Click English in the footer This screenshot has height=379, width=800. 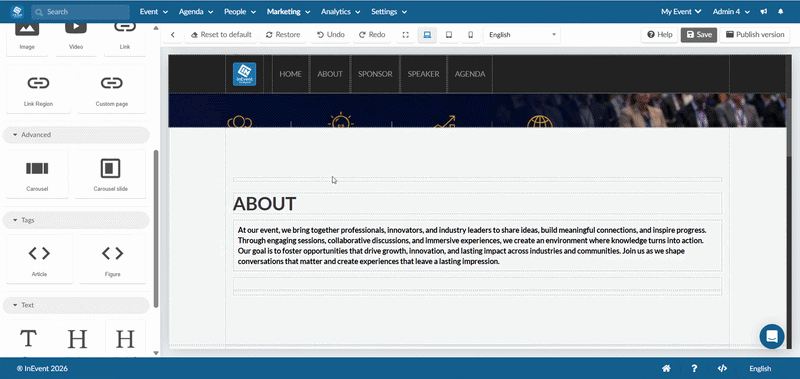pos(760,368)
